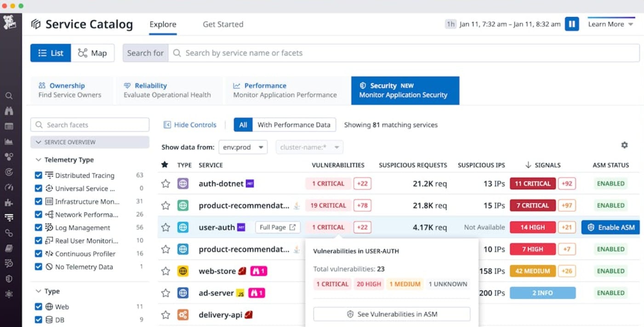The width and height of the screenshot is (644, 327).
Task: Open the search magnifier in the left sidebar
Action: pos(9,96)
